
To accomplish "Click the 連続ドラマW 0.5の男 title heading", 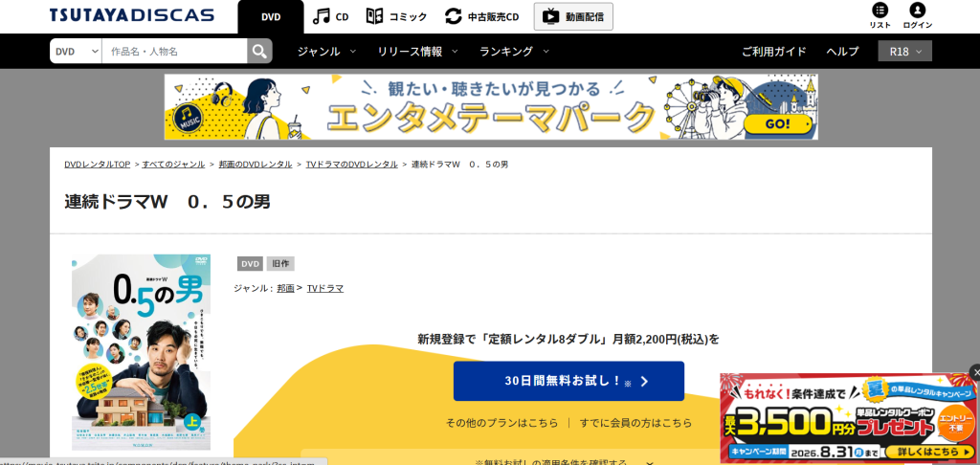I will point(167,202).
